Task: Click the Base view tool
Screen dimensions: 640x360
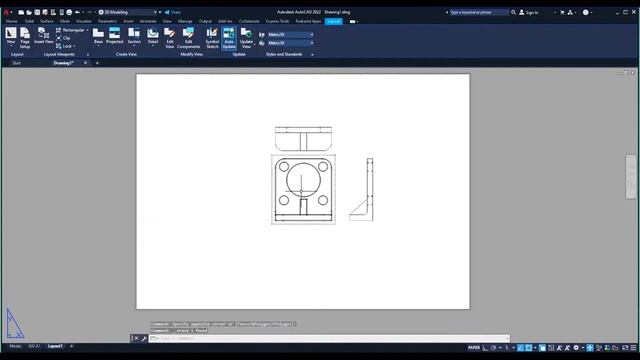Action: pos(98,36)
